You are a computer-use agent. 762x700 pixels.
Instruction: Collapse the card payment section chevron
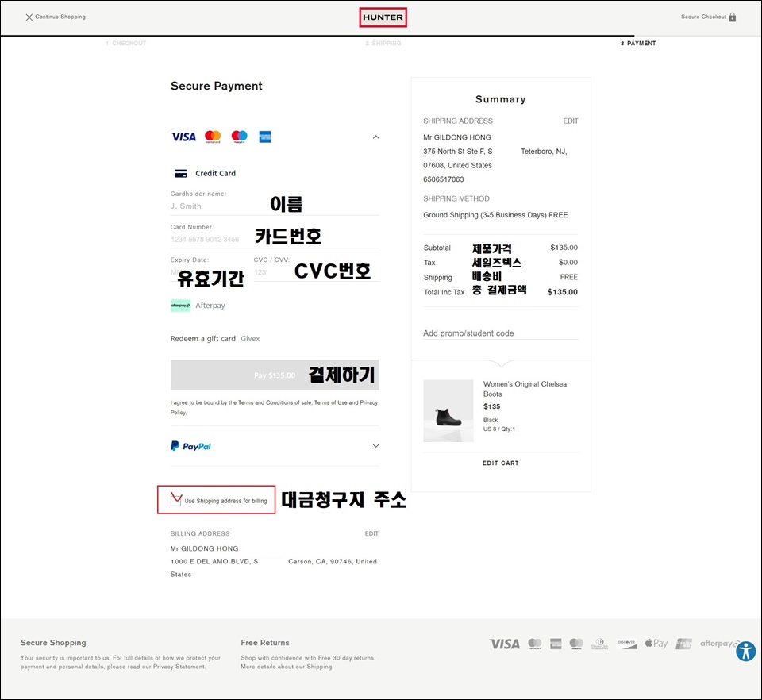tap(375, 137)
